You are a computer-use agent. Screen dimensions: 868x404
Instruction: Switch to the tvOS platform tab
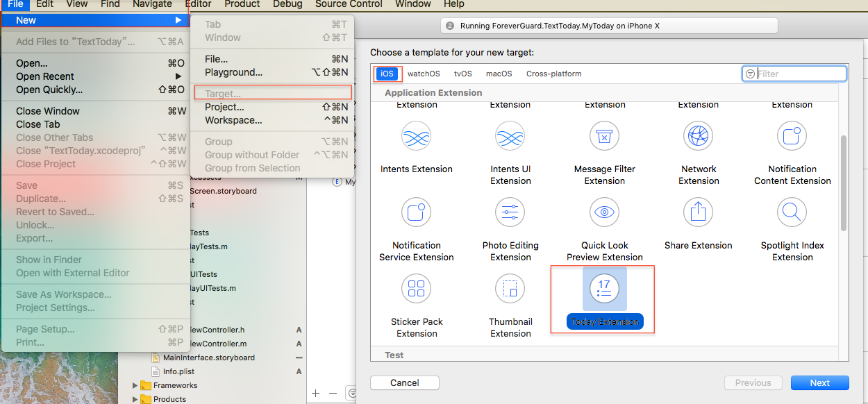pyautogui.click(x=463, y=74)
